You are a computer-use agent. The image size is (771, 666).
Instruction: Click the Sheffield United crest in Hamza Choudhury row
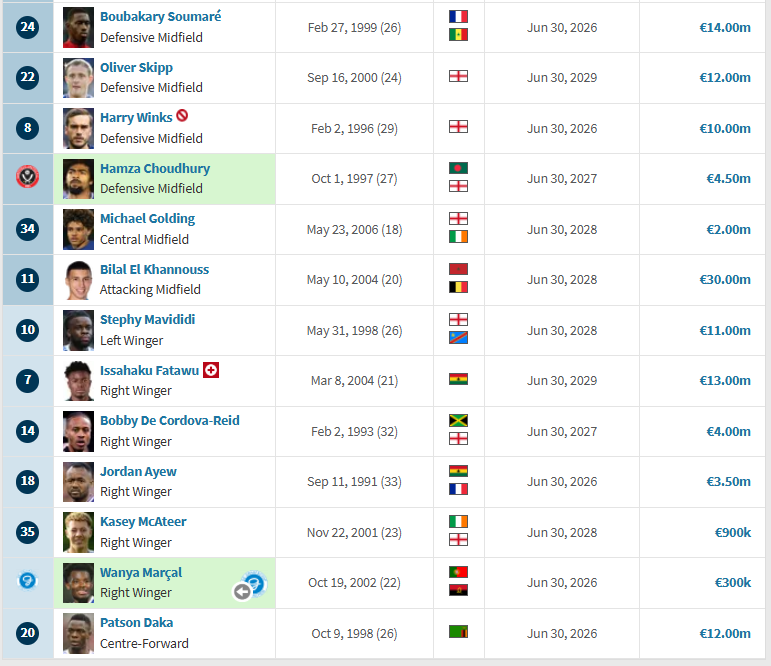coord(28,178)
